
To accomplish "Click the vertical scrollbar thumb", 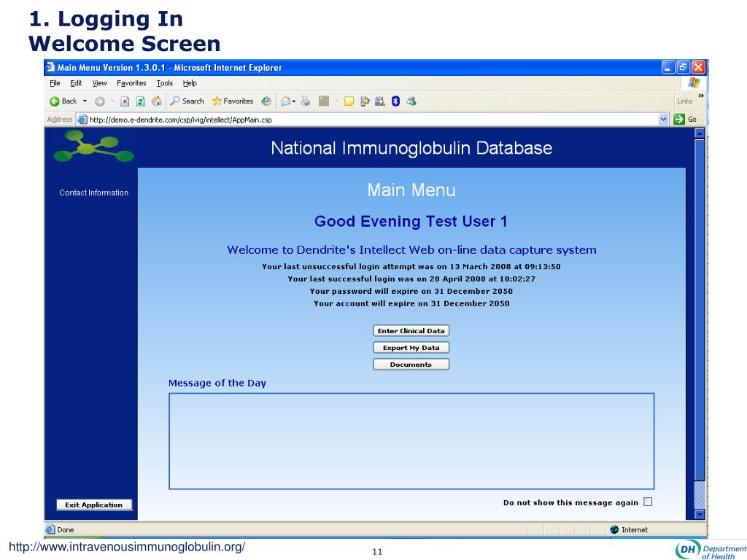I will (x=700, y=309).
